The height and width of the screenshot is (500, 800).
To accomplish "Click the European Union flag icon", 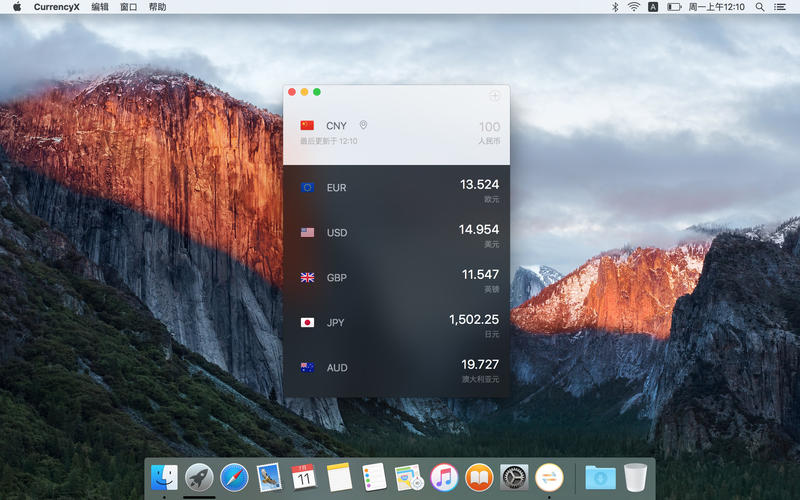I will coord(307,187).
